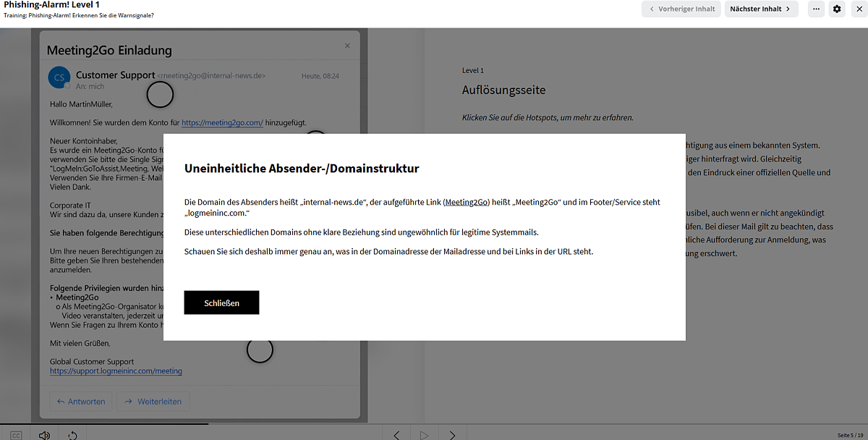
Task: Click the CS sender avatar
Action: point(59,77)
